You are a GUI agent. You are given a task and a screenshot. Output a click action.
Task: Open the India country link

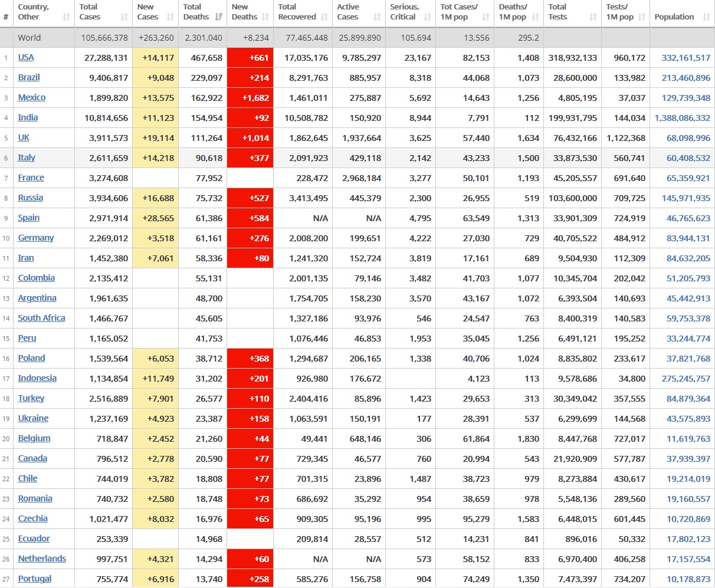pos(28,117)
